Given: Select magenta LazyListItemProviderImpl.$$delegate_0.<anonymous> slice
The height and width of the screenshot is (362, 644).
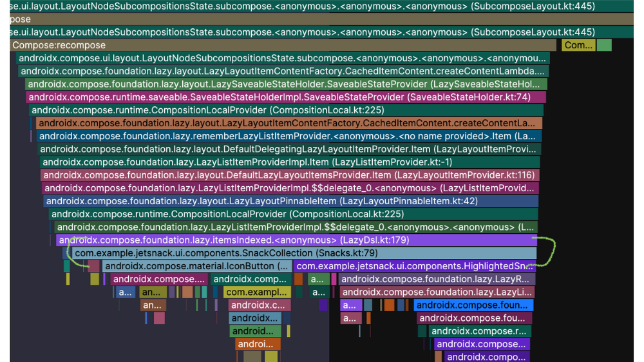Looking at the screenshot, I should [x=290, y=188].
